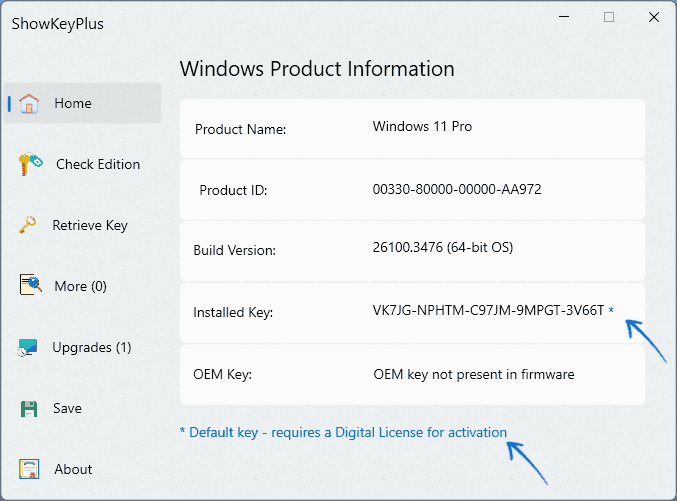Click the Upgrades monitor icon

[x=29, y=348]
